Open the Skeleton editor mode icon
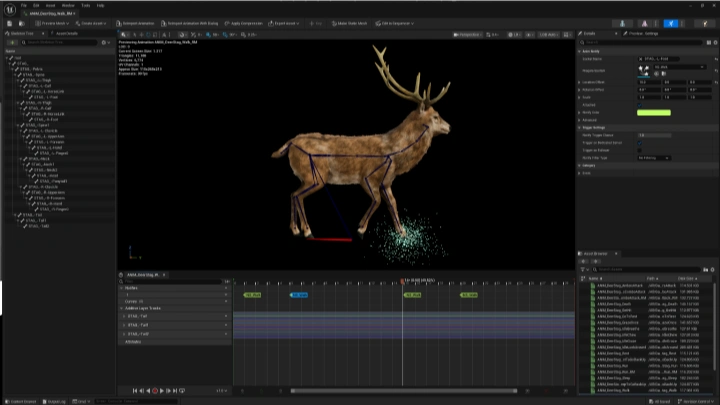This screenshot has height=405, width=720. tap(622, 23)
